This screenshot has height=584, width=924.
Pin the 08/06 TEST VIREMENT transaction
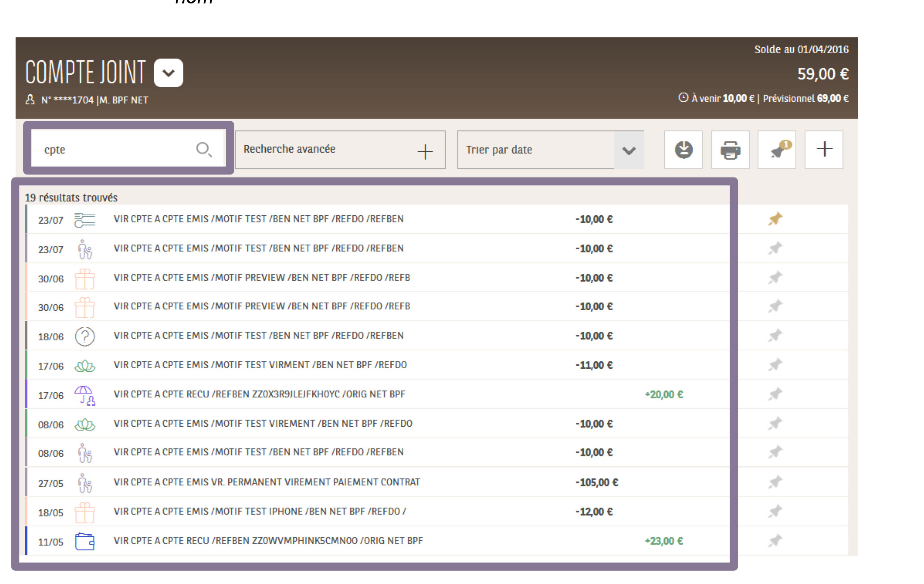[x=775, y=424]
